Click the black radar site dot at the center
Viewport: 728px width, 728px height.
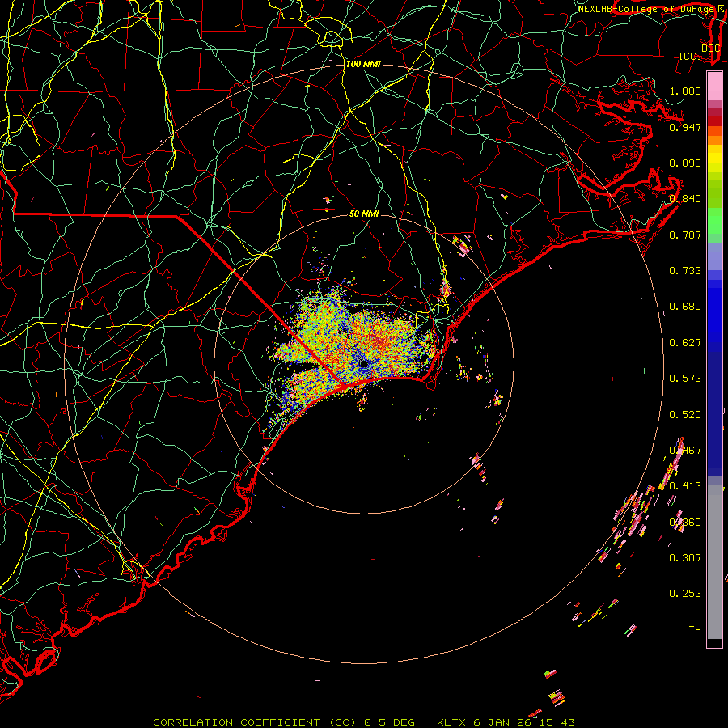(364, 365)
